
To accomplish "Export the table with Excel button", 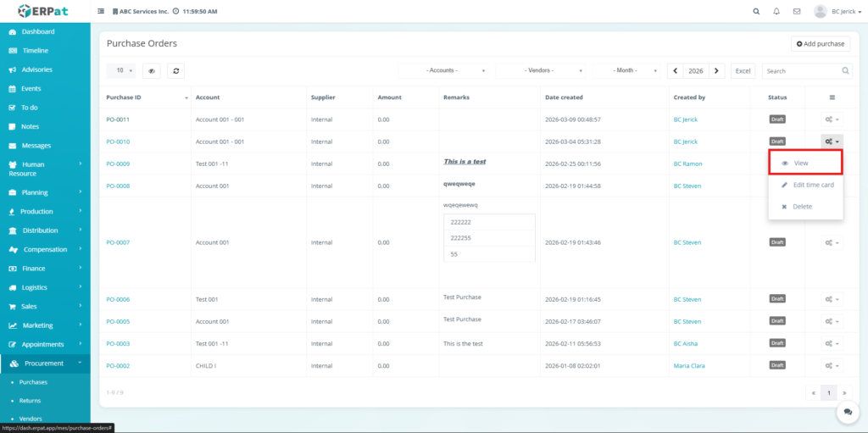I will [743, 71].
